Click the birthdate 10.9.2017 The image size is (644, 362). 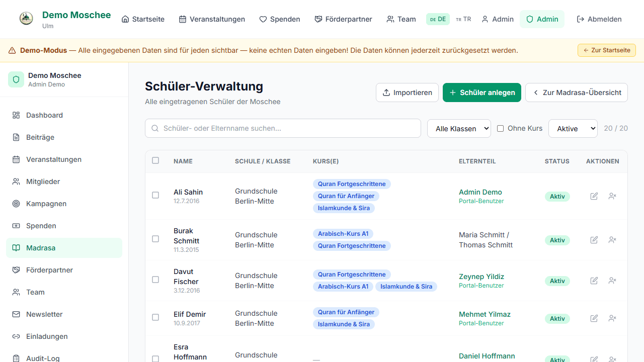coord(187,323)
